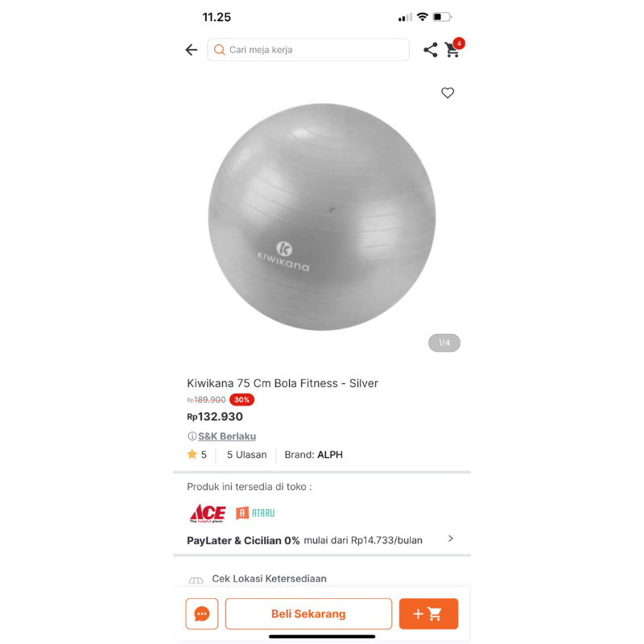The image size is (644, 644).
Task: View the 5 Ulasan reviews
Action: coord(247,455)
